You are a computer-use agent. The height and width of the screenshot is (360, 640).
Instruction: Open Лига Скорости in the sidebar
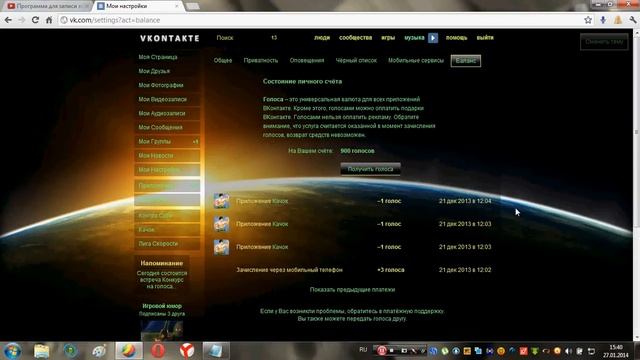[x=167, y=244]
